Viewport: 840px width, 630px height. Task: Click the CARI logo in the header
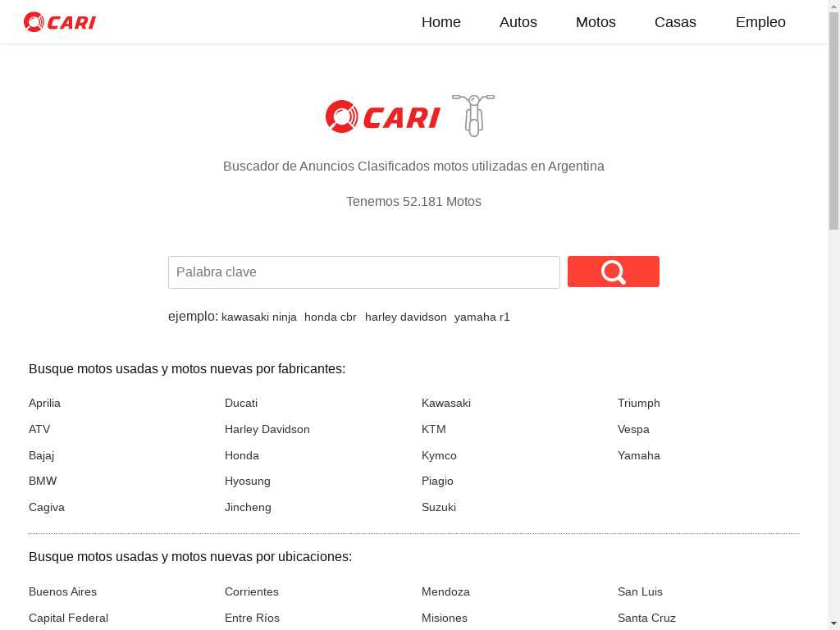(60, 22)
